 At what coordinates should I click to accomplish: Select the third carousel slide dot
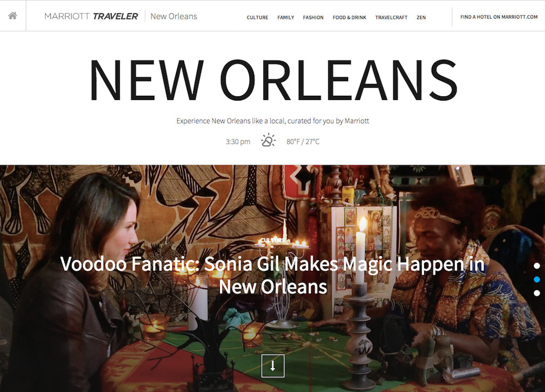536,293
